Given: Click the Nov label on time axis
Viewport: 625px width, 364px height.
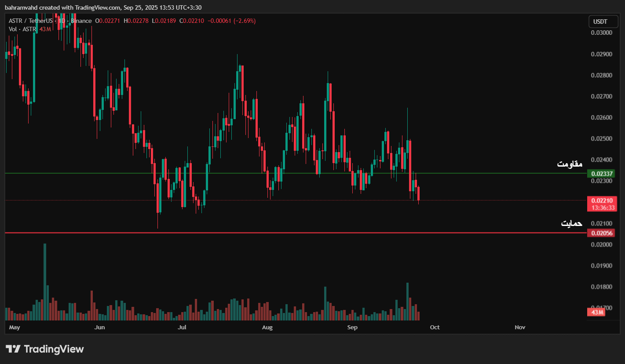Looking at the screenshot, I should (520, 328).
